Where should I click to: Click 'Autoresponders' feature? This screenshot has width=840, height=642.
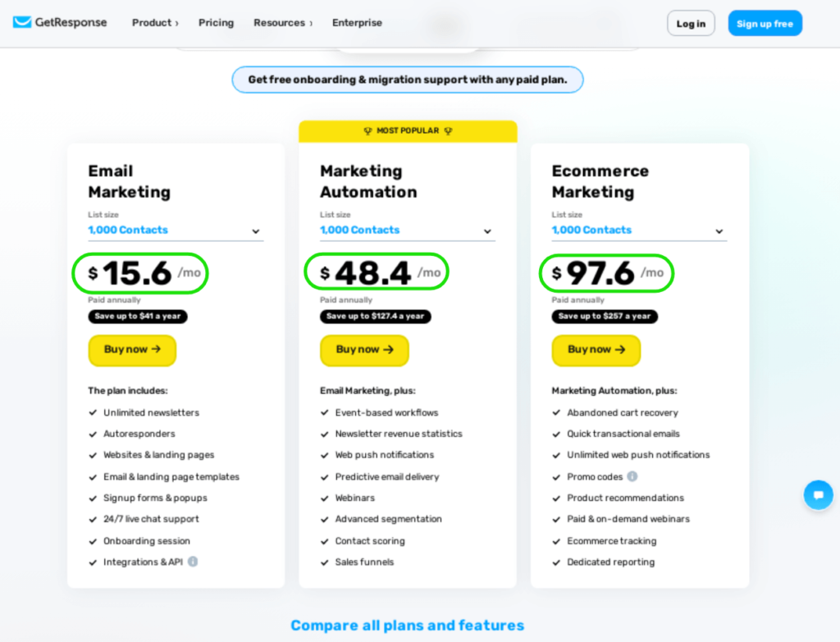click(x=139, y=434)
